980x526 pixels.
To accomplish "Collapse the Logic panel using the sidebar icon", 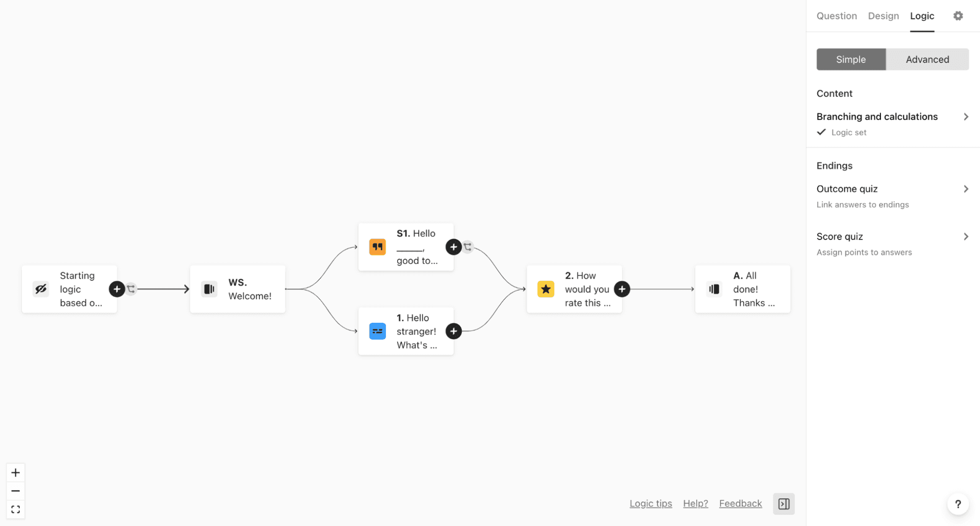I will [x=783, y=504].
